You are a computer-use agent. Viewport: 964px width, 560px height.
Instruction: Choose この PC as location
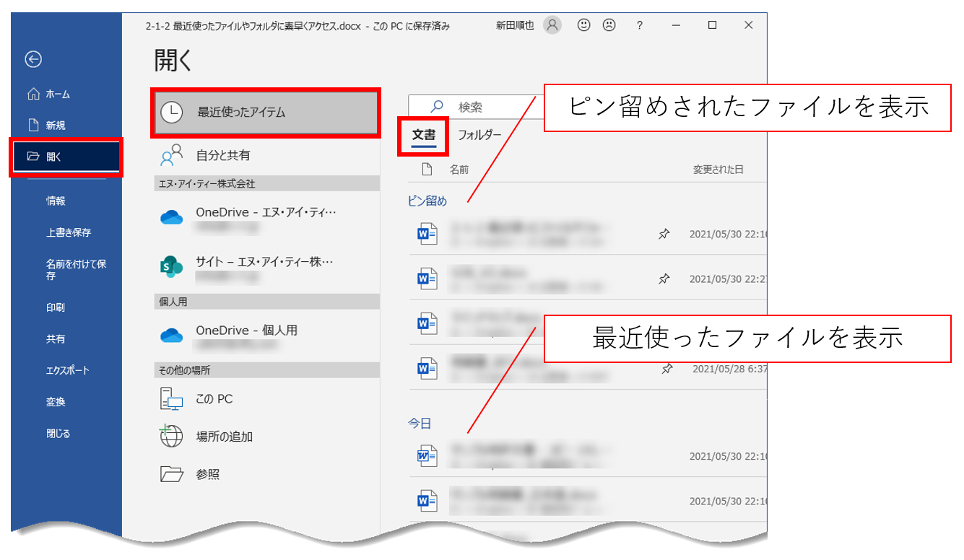tap(214, 399)
